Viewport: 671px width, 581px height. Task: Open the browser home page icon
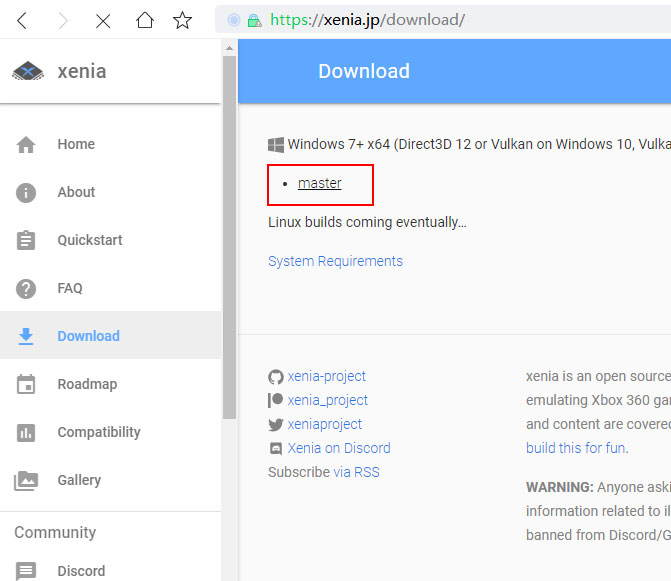pyautogui.click(x=145, y=20)
